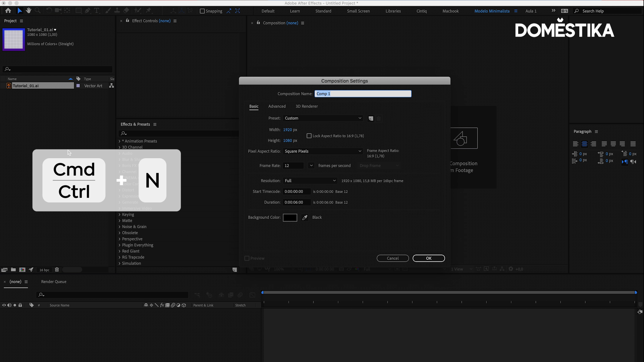Click the Height value 1080
This screenshot has height=362, width=644.
(287, 141)
